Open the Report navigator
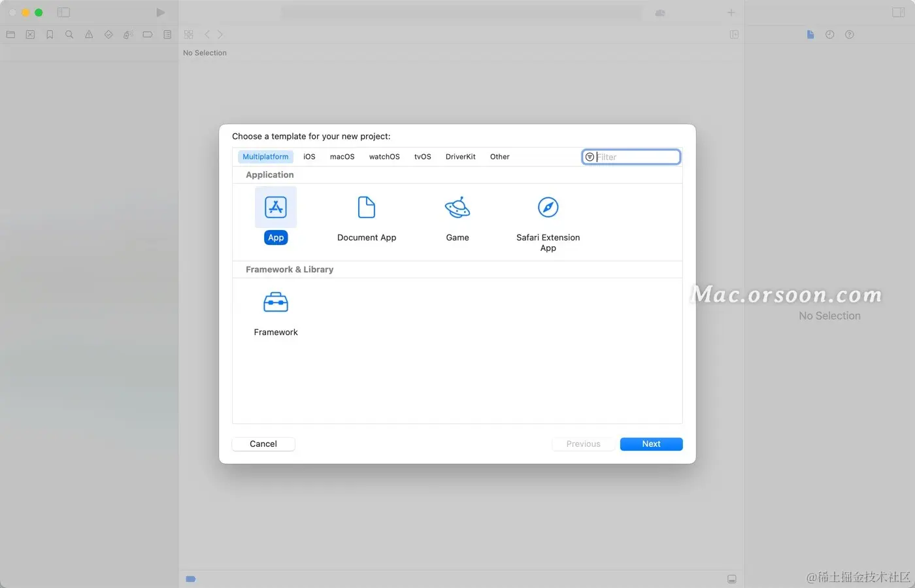This screenshot has height=588, width=915. point(167,35)
